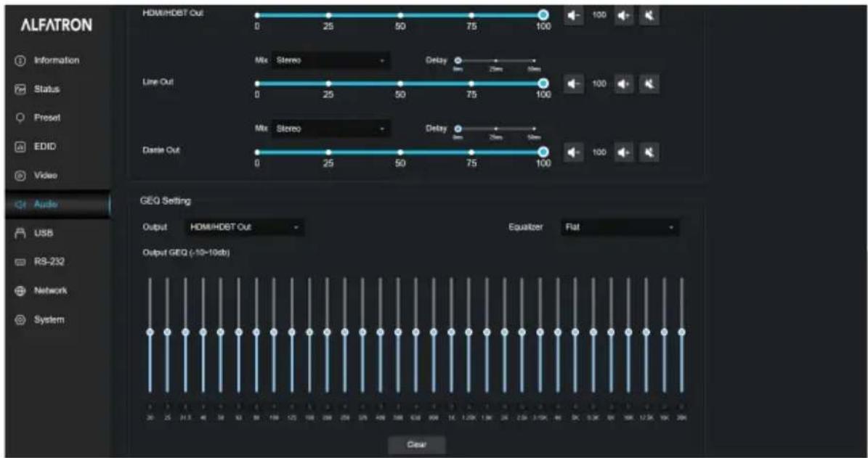This screenshot has width=868, height=458.
Task: Click the 1K GEQ band slider handle
Action: point(451,332)
